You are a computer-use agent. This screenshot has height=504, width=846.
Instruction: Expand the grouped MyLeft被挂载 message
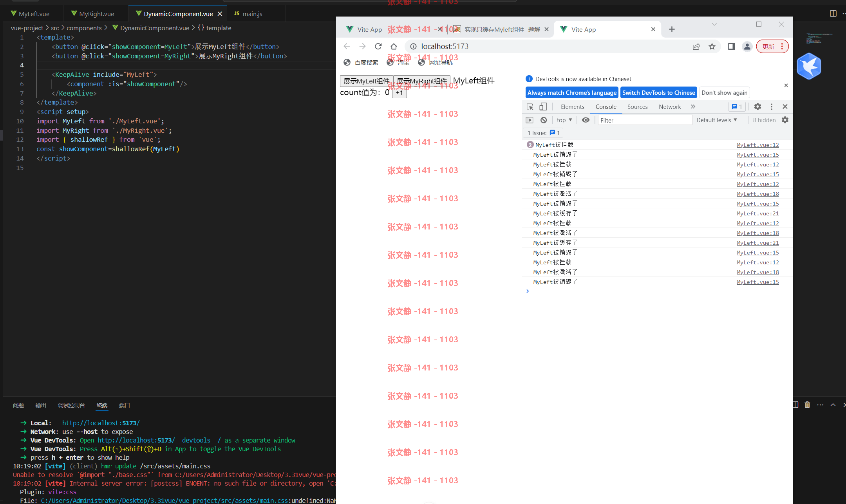(x=530, y=145)
